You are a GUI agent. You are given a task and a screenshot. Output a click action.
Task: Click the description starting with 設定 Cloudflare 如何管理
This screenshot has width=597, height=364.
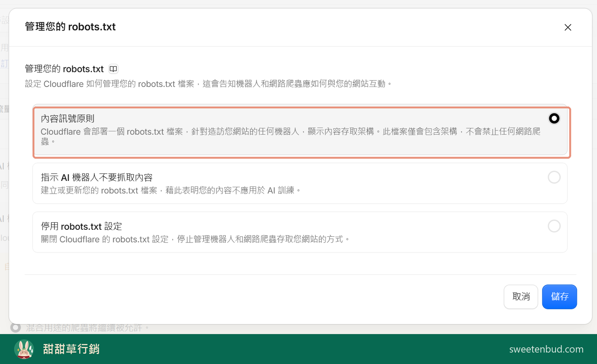click(x=208, y=84)
